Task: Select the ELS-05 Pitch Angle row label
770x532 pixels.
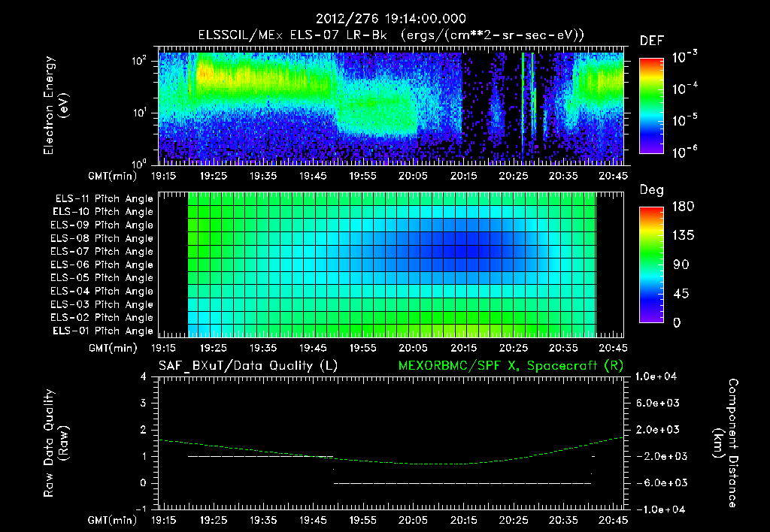Action: point(102,278)
